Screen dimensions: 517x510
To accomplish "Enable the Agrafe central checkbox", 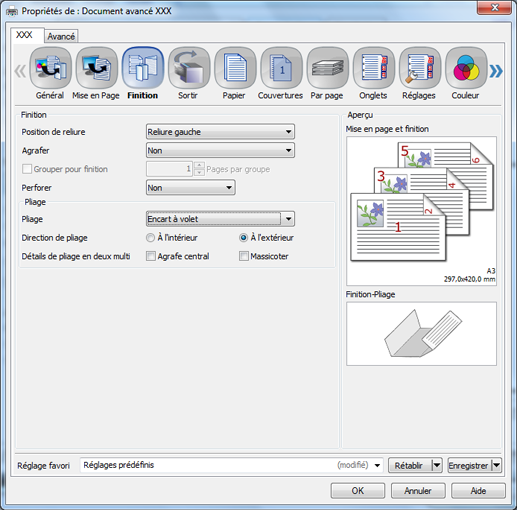I will (x=151, y=256).
